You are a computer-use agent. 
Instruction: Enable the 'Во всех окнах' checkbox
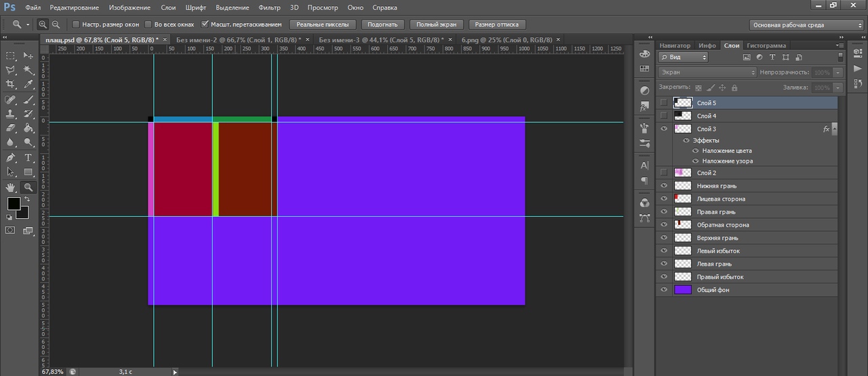tap(149, 24)
